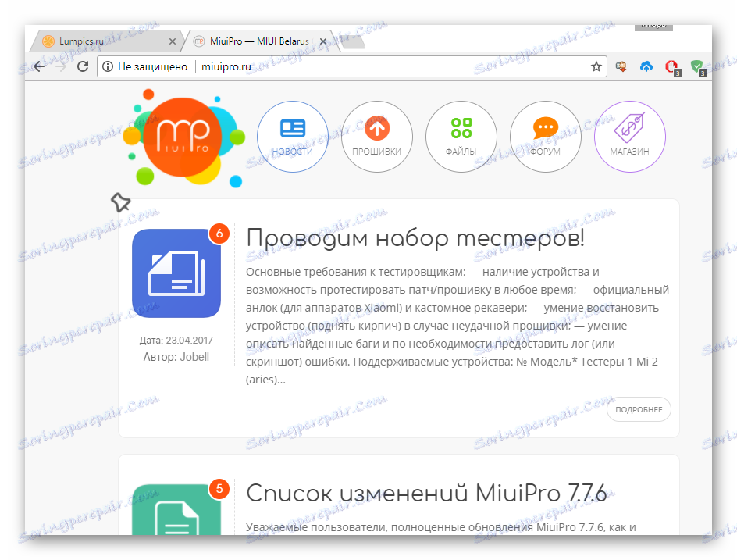The width and height of the screenshot is (737, 560).
Task: Click the author text 'Автор: Jobell'
Action: coord(176,357)
